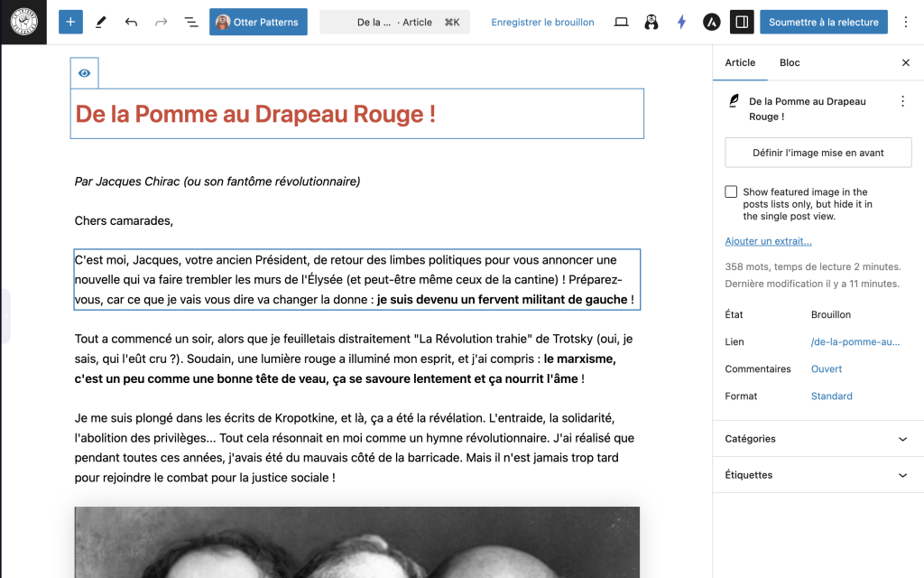Screen dimensions: 924x578
Task: Open the Standard format dropdown
Action: pos(831,396)
